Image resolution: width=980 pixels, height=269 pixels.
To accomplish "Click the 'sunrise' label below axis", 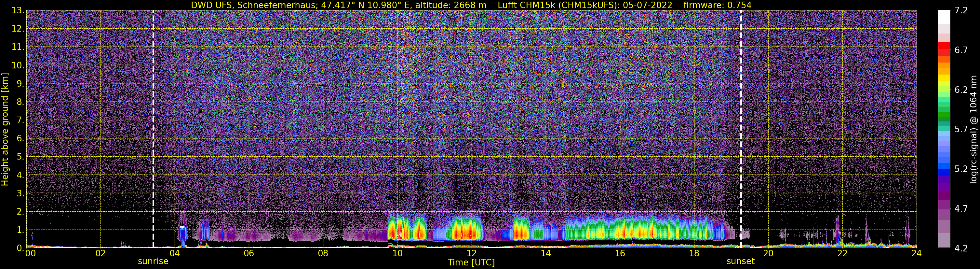I will (153, 262).
